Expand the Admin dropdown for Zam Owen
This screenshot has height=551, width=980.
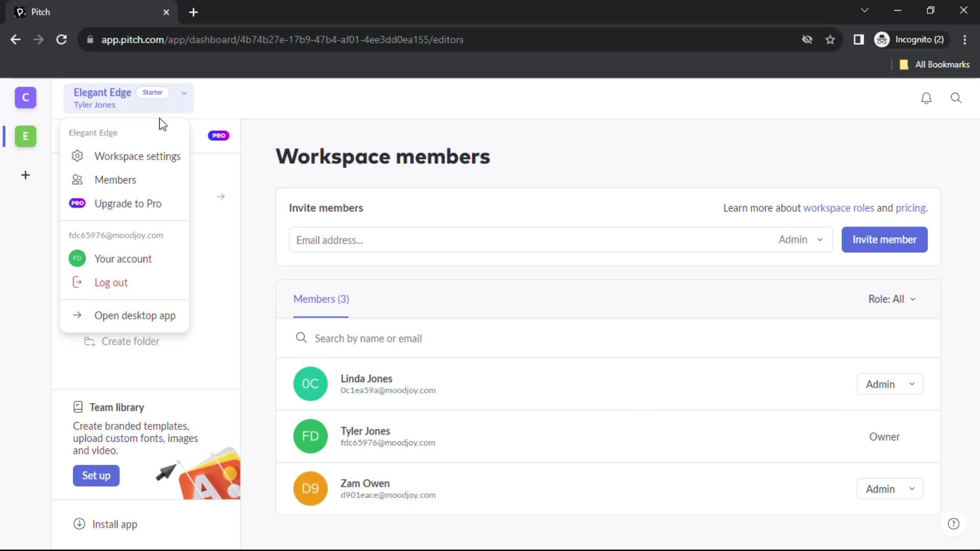(890, 488)
